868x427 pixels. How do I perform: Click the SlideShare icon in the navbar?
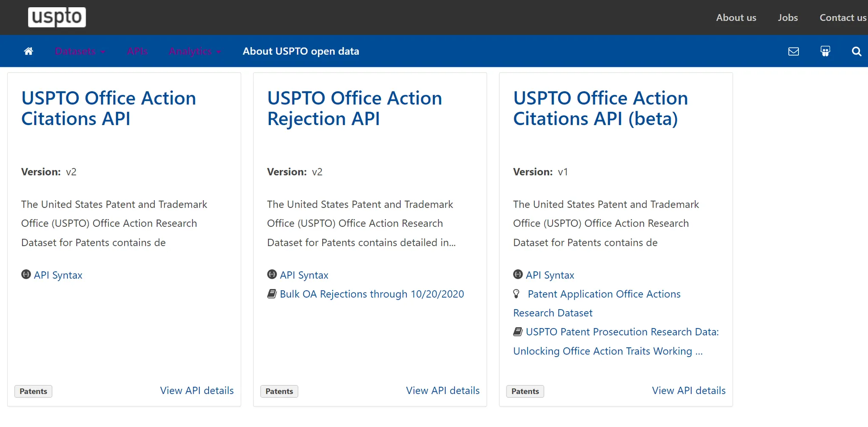[x=825, y=51]
